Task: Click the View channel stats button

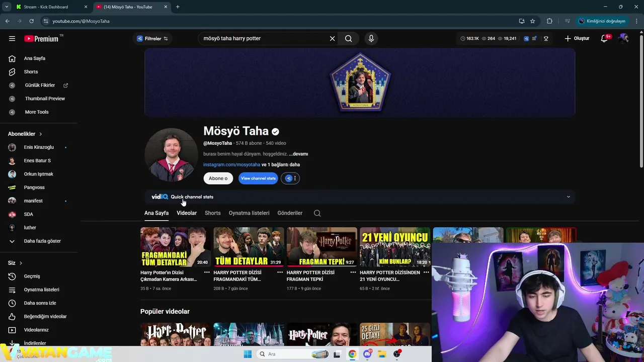Action: click(x=258, y=178)
